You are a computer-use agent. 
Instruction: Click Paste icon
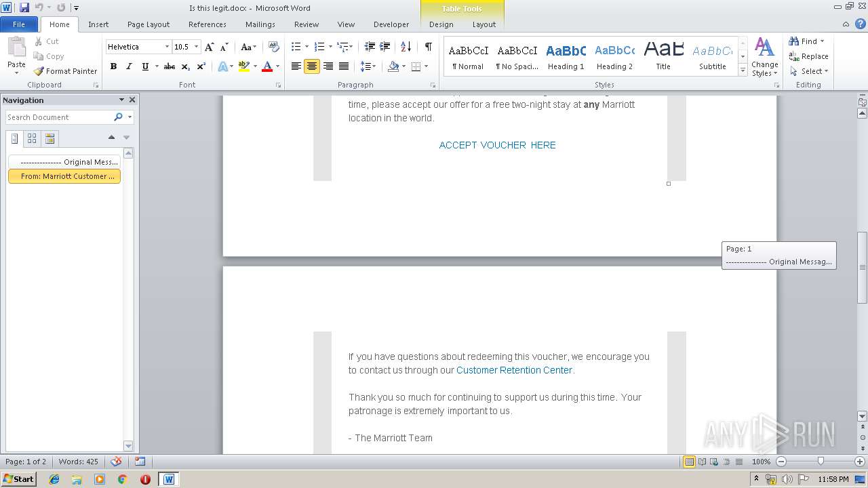click(16, 47)
